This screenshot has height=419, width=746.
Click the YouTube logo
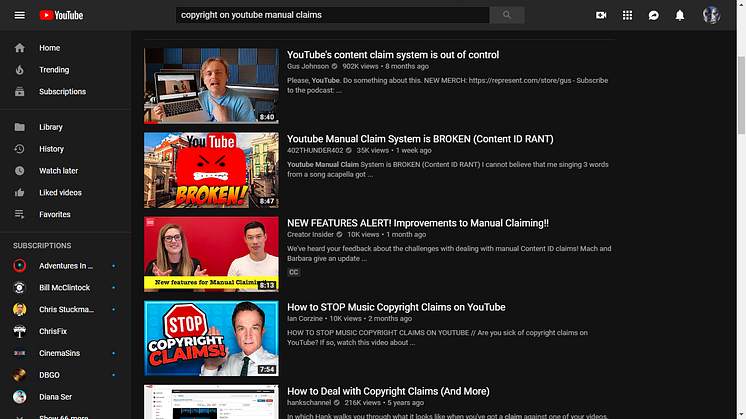tap(62, 15)
